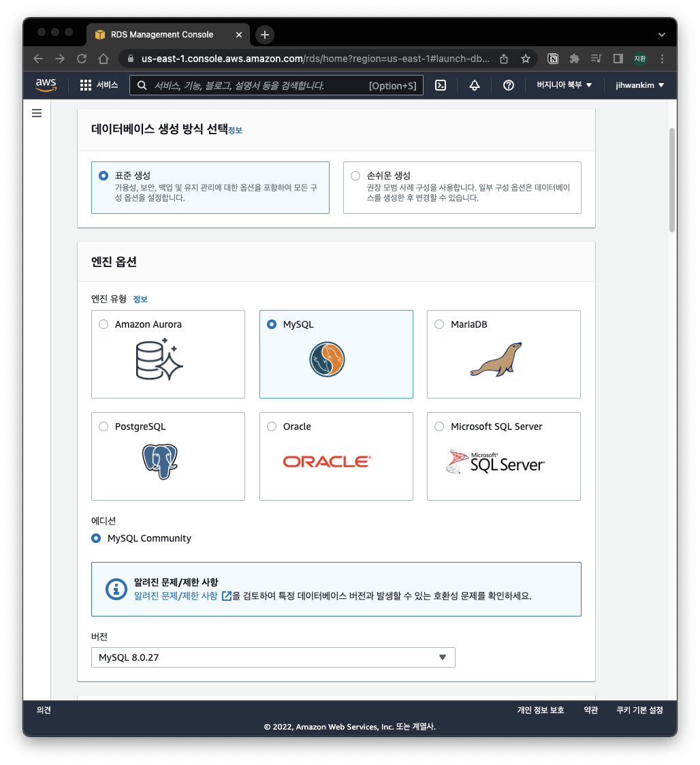Open the extensions puzzle icon
This screenshot has height=765, width=700.
[x=575, y=59]
